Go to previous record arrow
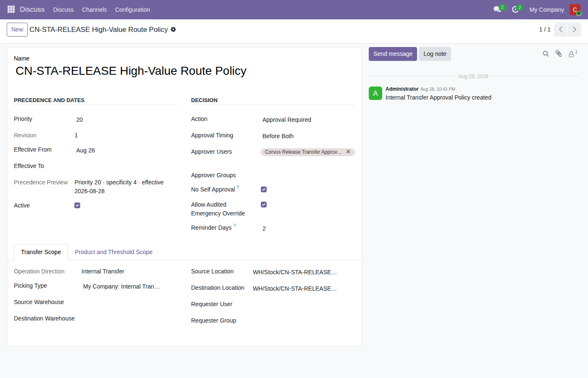 coord(561,29)
